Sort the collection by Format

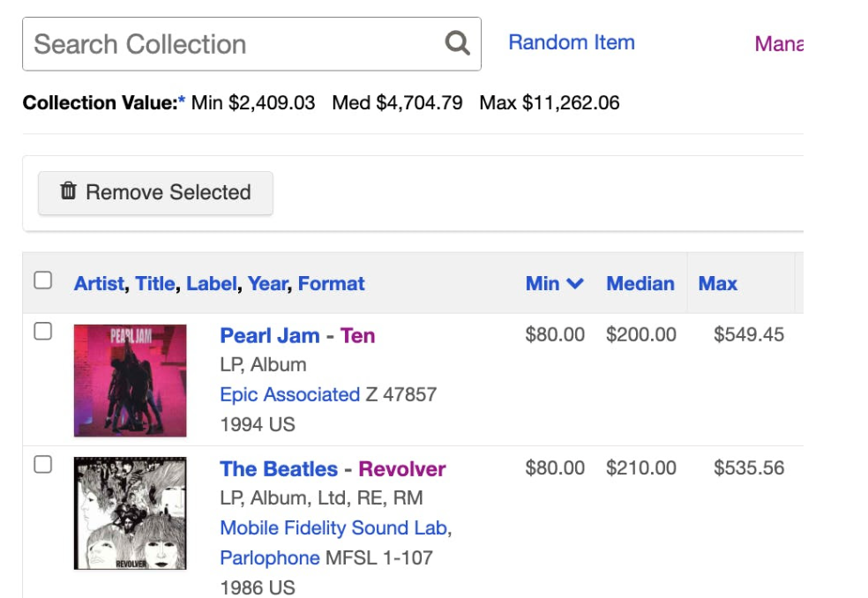pyautogui.click(x=331, y=283)
